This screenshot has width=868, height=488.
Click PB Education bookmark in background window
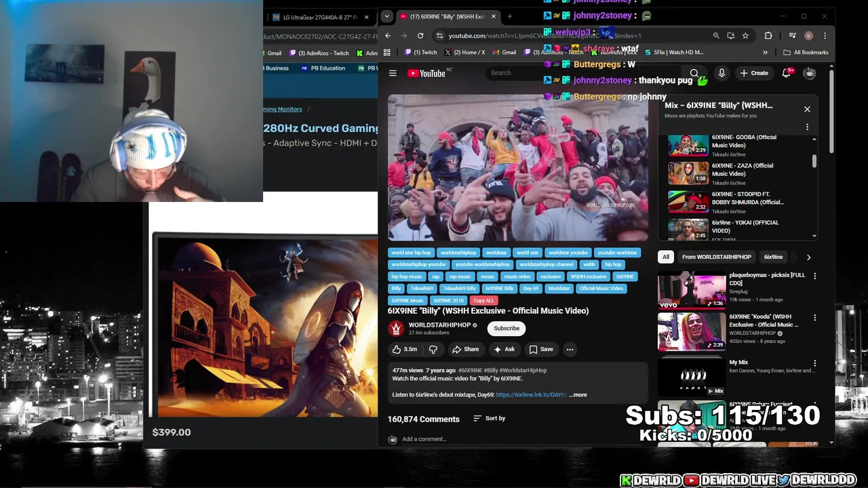(323, 68)
